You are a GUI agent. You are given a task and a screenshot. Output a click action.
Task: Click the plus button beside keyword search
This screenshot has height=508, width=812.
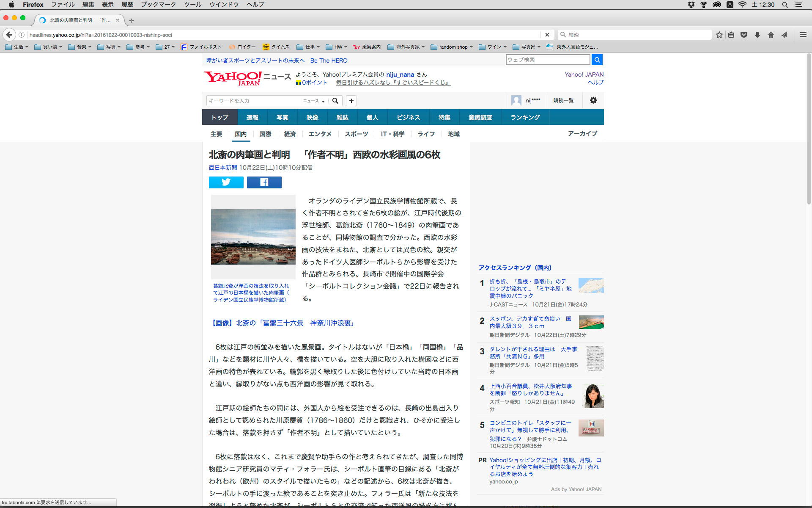tap(351, 101)
